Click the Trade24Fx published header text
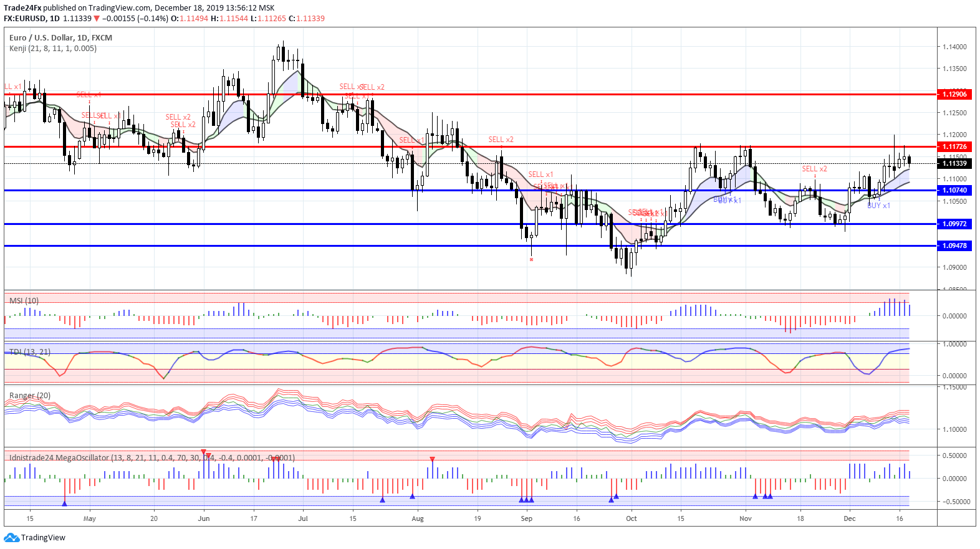 click(139, 7)
